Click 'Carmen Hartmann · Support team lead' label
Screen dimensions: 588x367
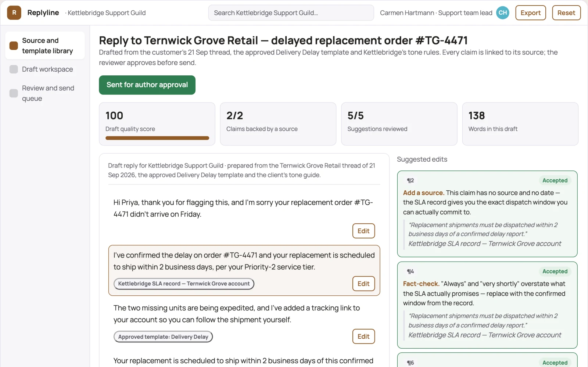[x=436, y=13]
